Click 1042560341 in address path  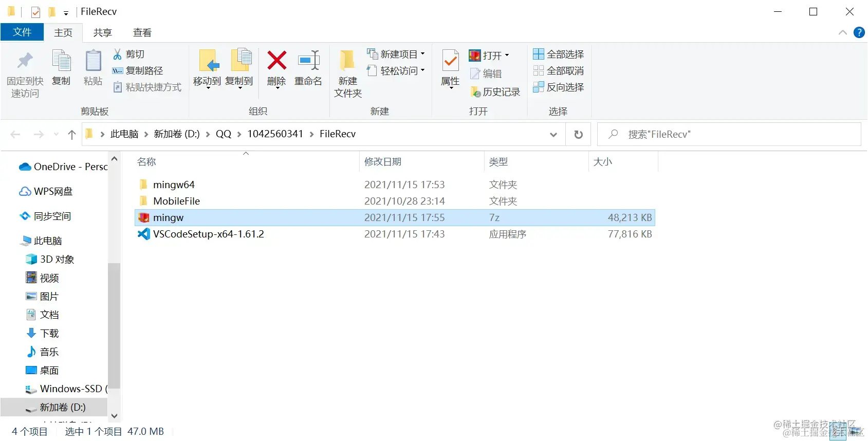coord(275,134)
